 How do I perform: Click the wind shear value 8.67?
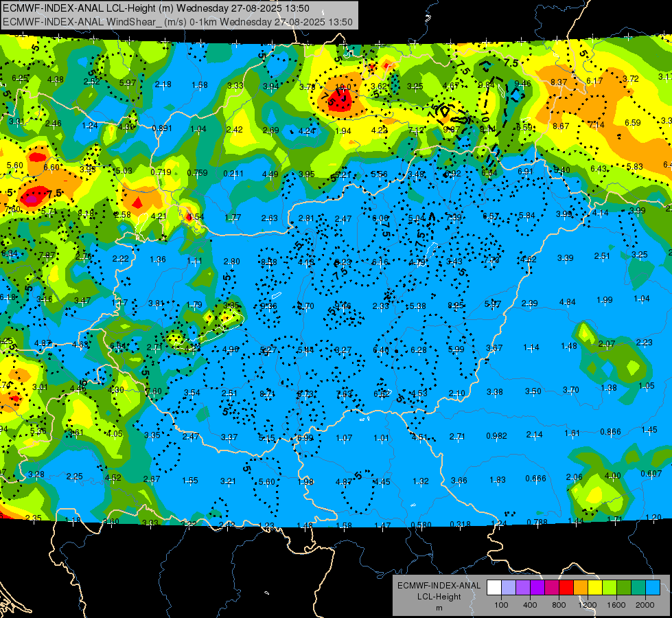[x=561, y=126]
